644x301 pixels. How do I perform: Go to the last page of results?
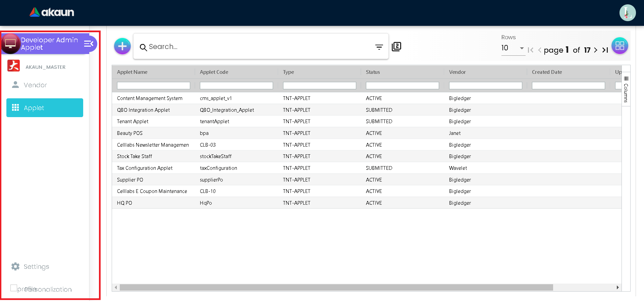605,50
